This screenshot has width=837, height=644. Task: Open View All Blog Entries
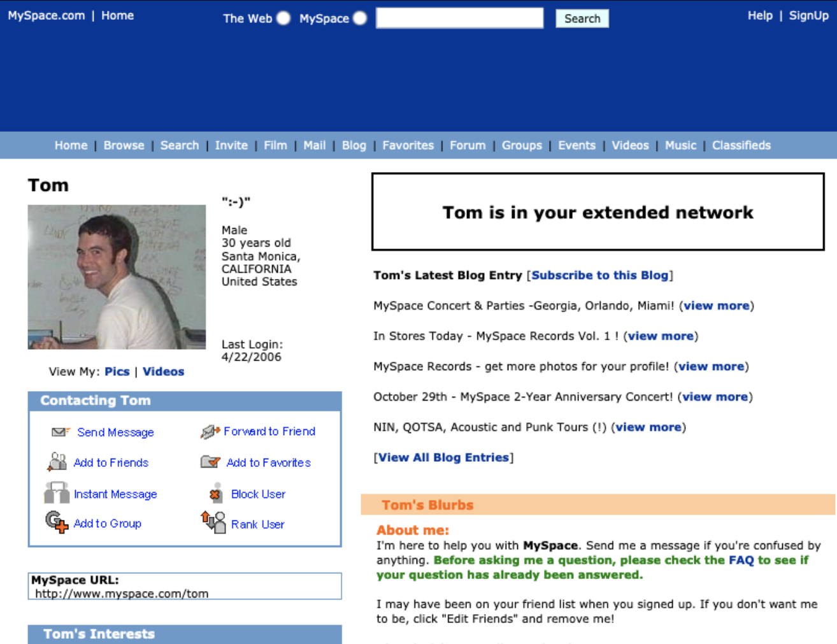[443, 457]
